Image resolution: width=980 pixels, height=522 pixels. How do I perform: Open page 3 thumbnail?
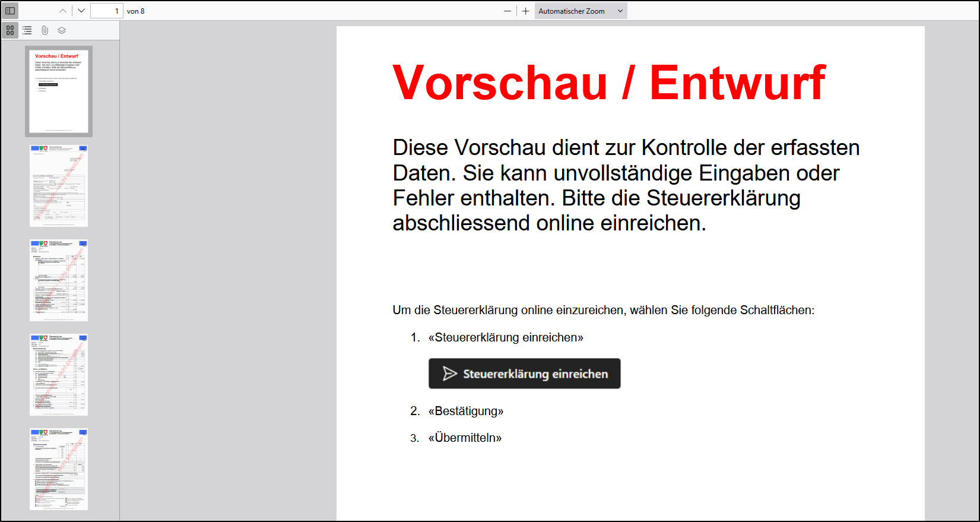coord(59,280)
